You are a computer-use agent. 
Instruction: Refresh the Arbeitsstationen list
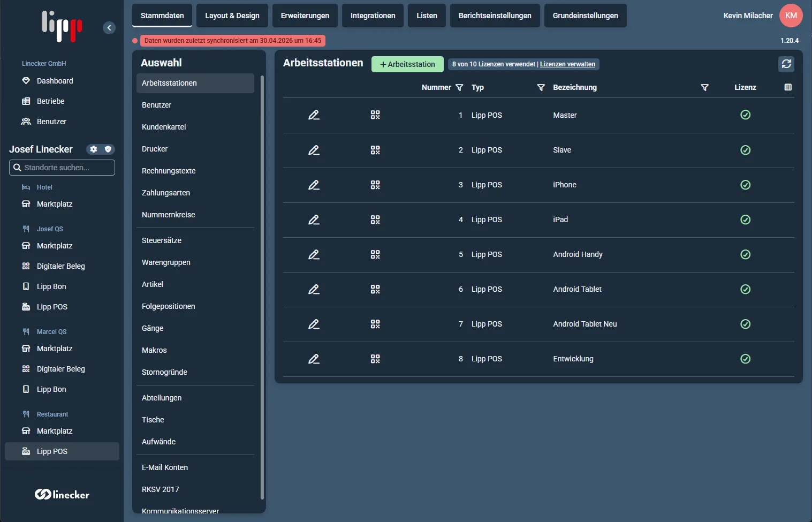[786, 64]
